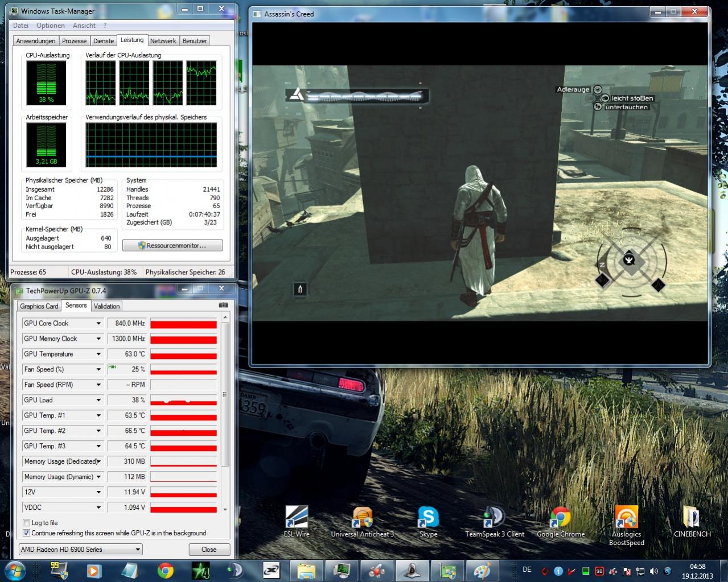Open Universal Anticheat 3 desktop icon
728x582 pixels.
362,521
